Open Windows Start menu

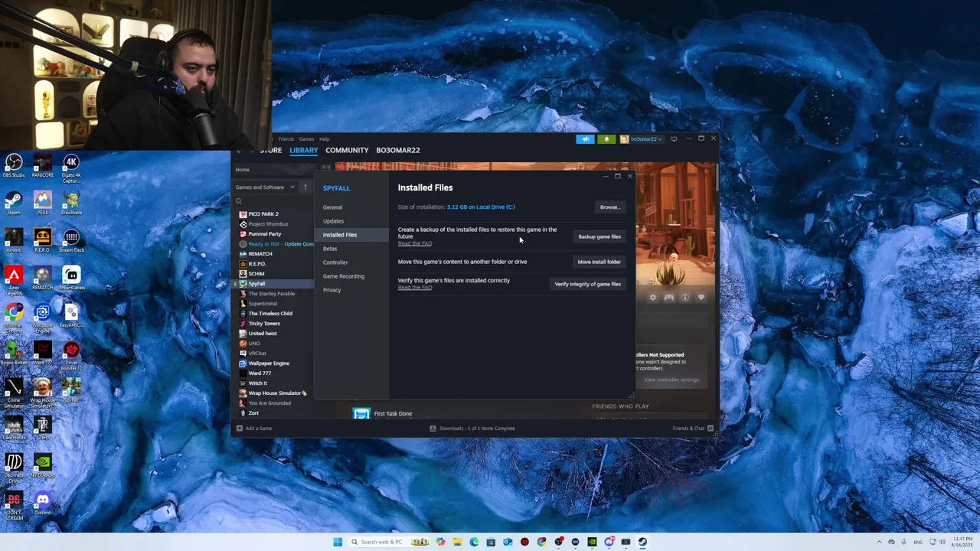pos(338,542)
